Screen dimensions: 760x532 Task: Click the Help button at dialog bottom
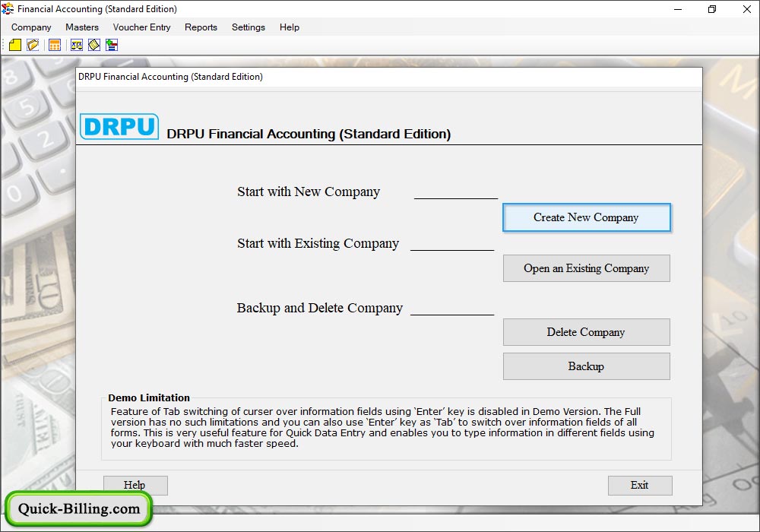point(135,485)
